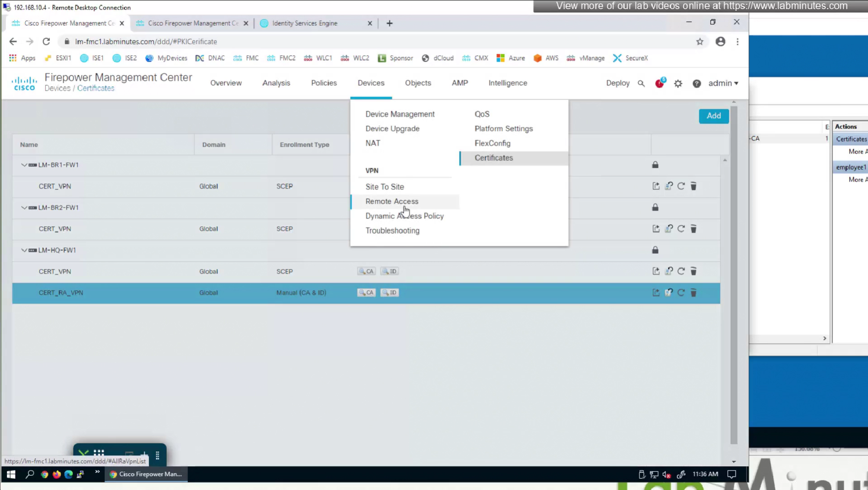Collapse the LM-BR1-FW1 device group
The image size is (868, 490).
[x=24, y=165]
